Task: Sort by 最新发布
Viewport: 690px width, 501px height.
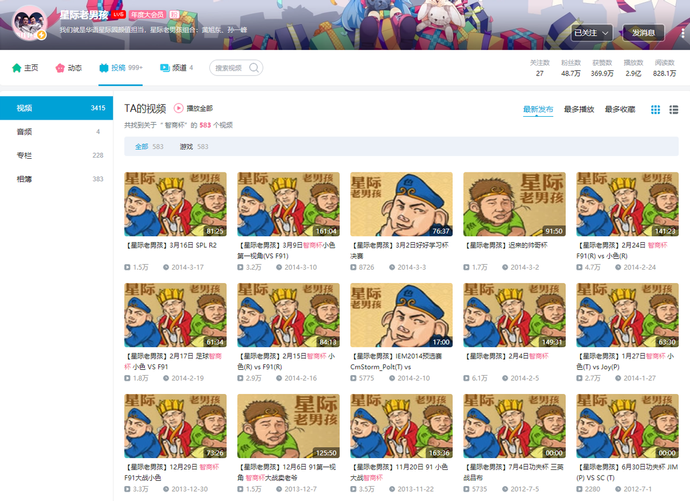Action: point(538,109)
